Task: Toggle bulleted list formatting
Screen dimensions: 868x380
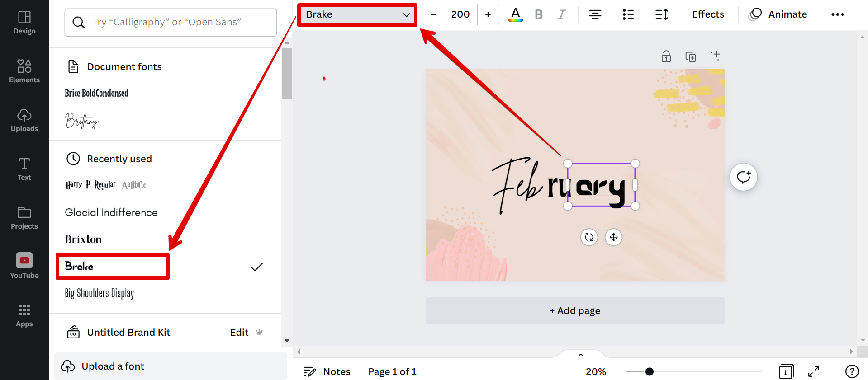Action: [628, 14]
